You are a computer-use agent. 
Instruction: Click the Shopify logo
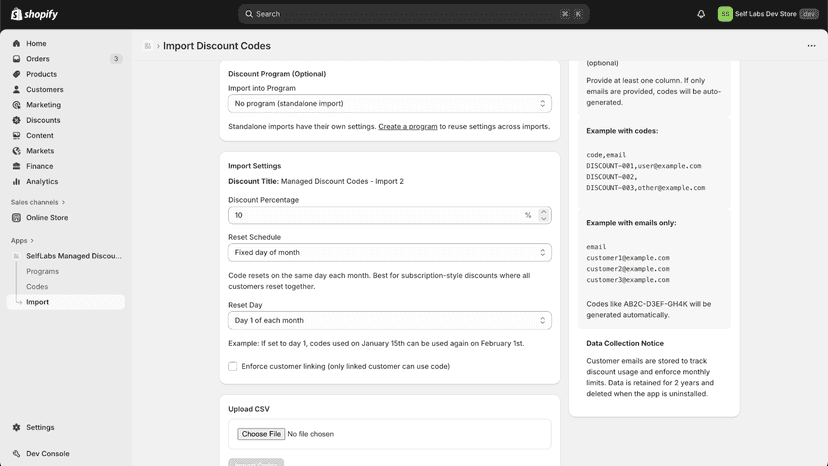(34, 14)
